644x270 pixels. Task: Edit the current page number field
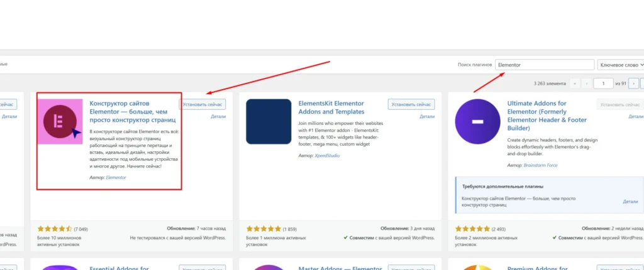603,84
